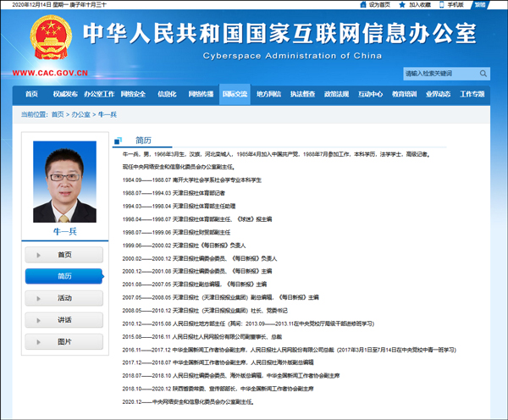Viewport: 508px width, 420px height.
Task: Open the 讲话 sidebar button
Action: coord(63,320)
